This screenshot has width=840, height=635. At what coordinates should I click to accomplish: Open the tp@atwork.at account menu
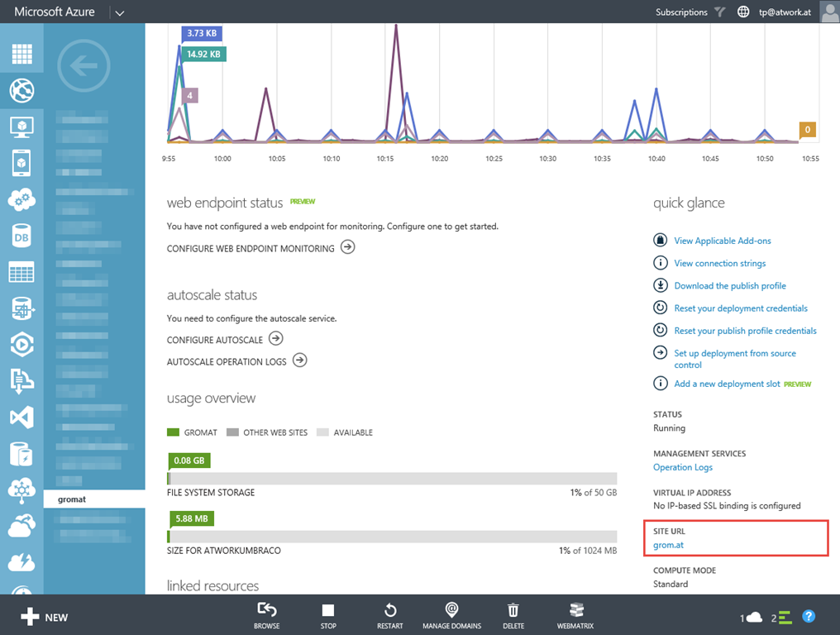(785, 12)
